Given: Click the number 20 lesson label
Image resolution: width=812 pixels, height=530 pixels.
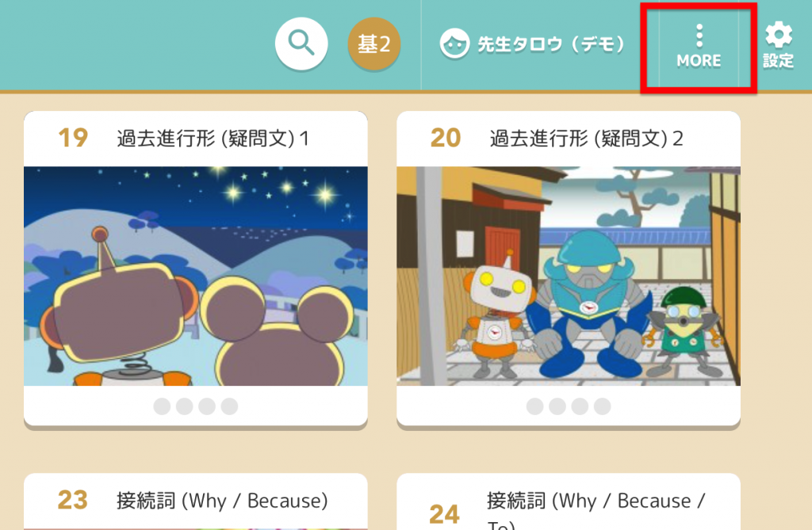Looking at the screenshot, I should point(446,138).
